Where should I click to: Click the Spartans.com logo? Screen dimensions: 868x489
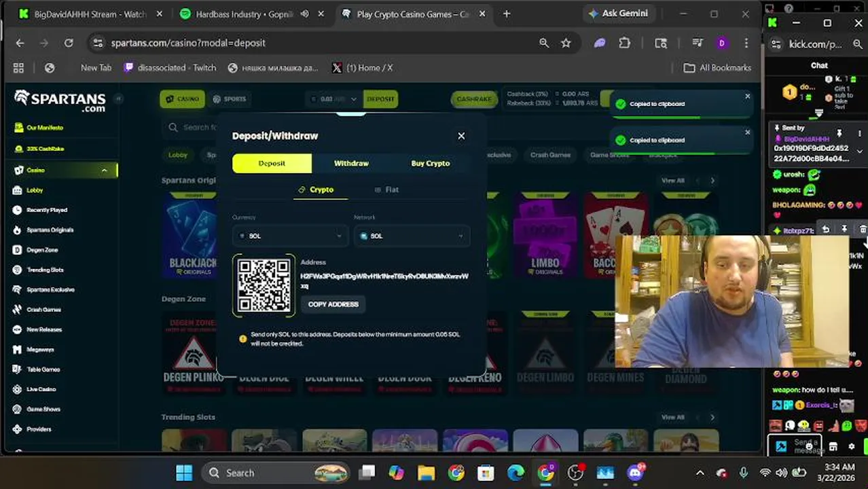60,101
